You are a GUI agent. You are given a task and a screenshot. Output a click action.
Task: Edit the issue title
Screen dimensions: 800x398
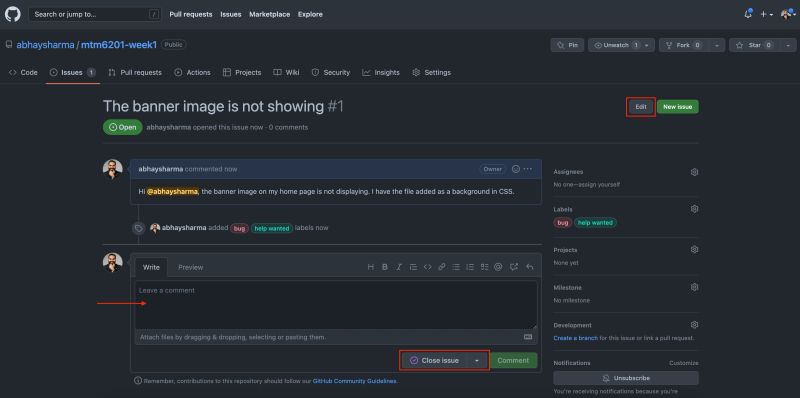click(641, 107)
